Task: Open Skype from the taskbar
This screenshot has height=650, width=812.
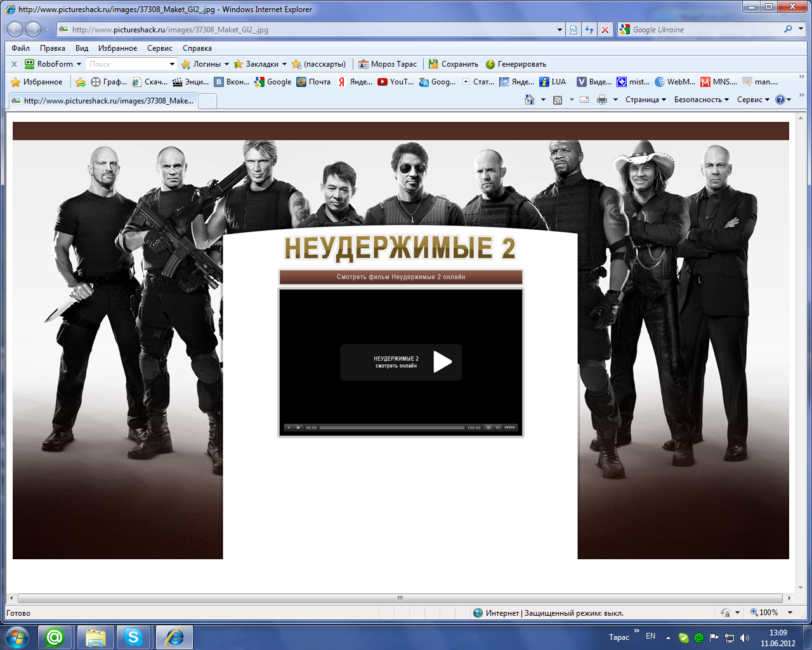Action: 133,637
